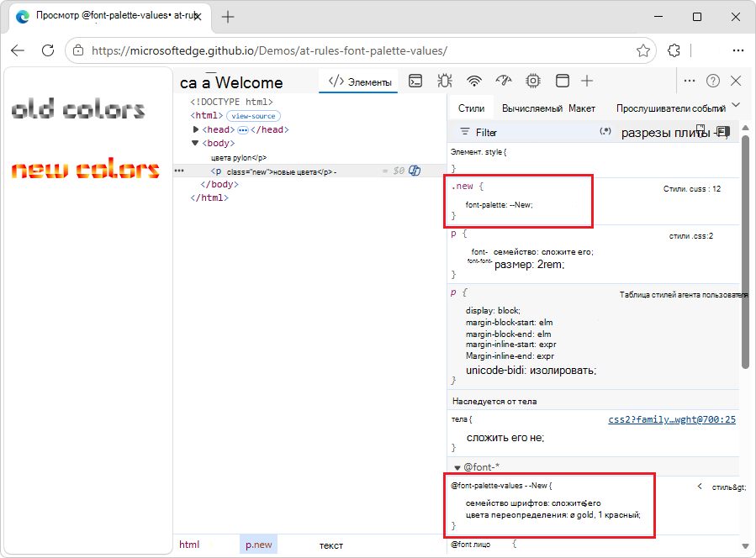Open Copilot icon on selected p element
Screen dimensions: 756x558
[x=415, y=171]
